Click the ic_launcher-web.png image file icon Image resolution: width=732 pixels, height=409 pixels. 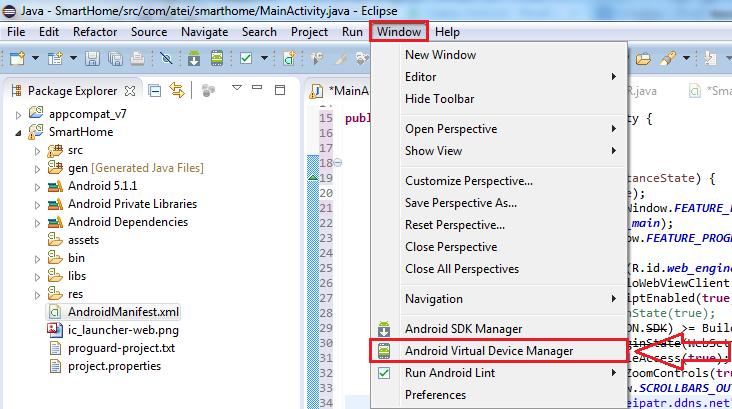(x=55, y=330)
